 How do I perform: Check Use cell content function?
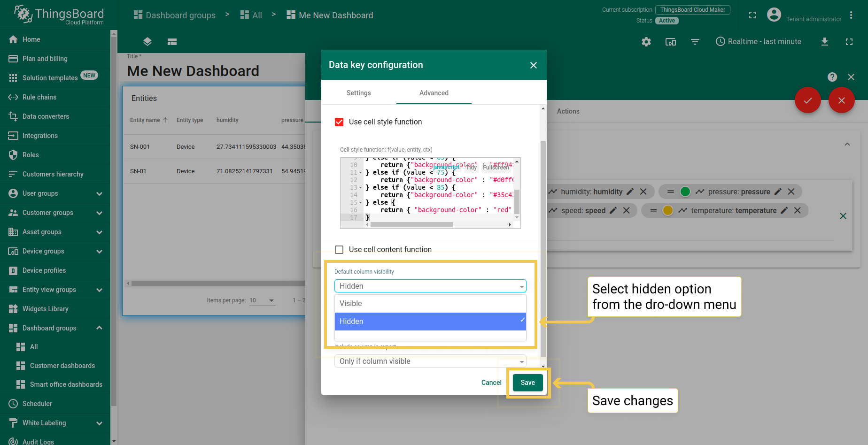point(339,250)
